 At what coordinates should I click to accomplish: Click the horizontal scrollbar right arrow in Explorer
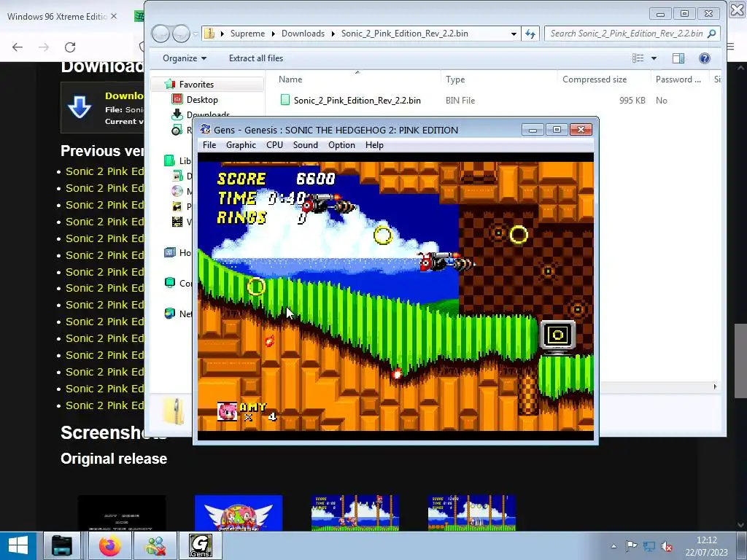click(x=715, y=386)
